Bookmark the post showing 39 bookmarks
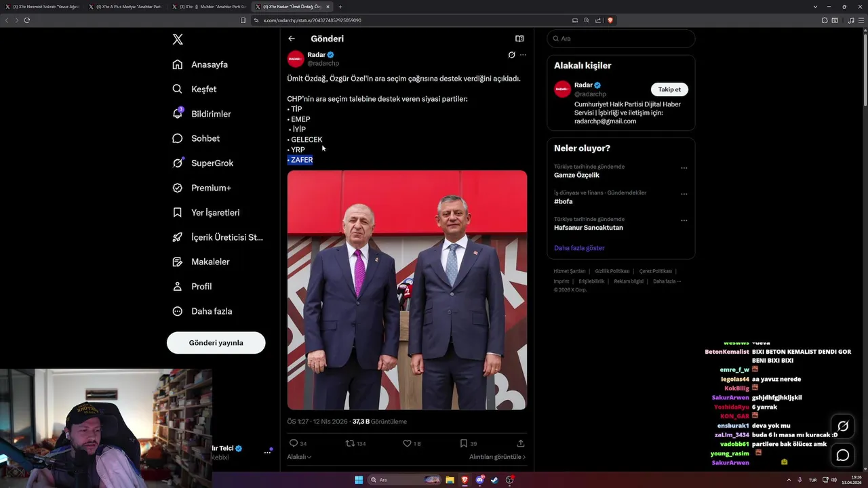The image size is (868, 488). click(x=469, y=443)
